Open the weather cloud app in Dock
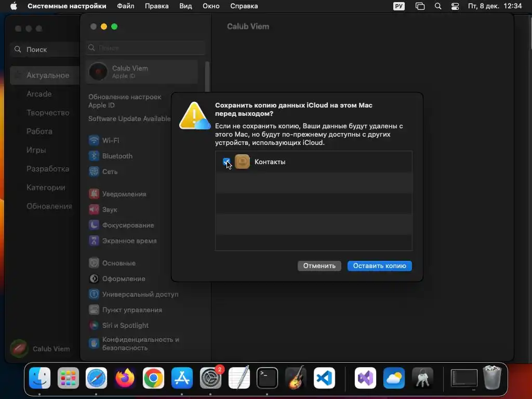The image size is (532, 399). (394, 378)
